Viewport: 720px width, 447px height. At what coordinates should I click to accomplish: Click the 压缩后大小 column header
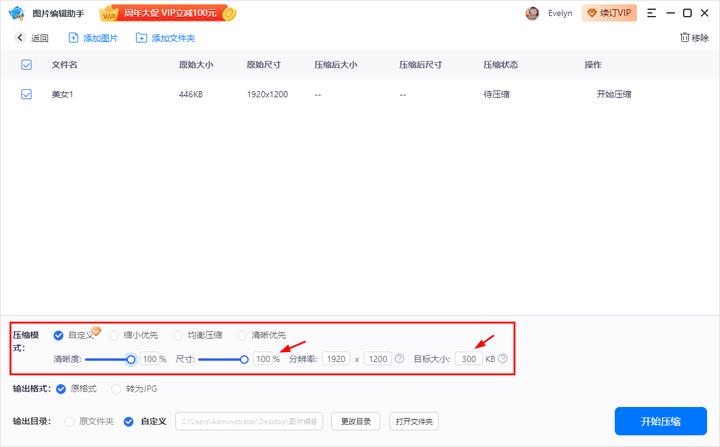336,65
